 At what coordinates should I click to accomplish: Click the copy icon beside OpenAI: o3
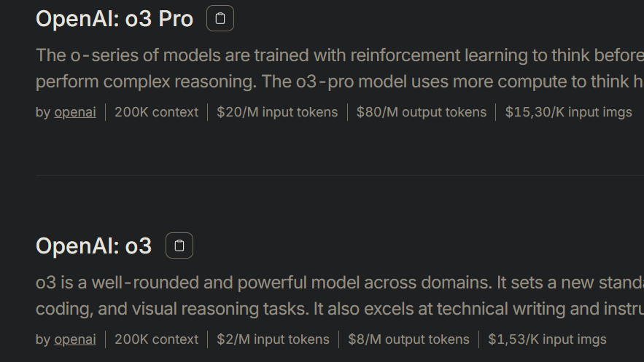coord(179,246)
